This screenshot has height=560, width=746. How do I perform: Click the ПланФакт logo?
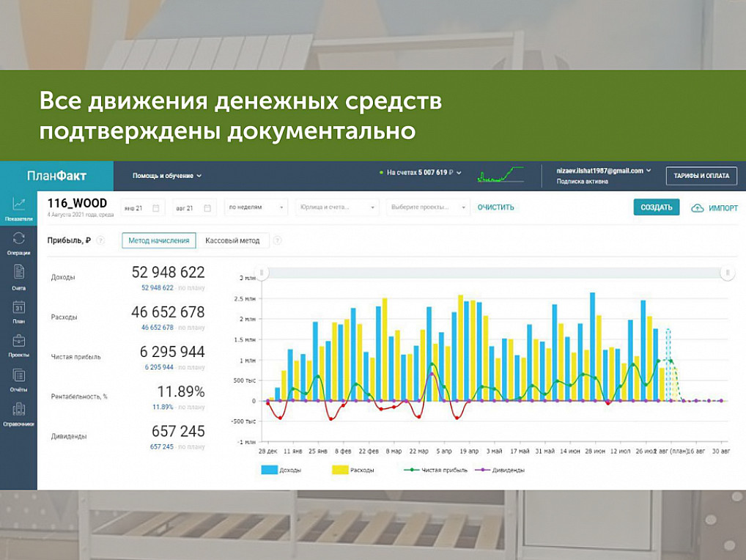[56, 176]
